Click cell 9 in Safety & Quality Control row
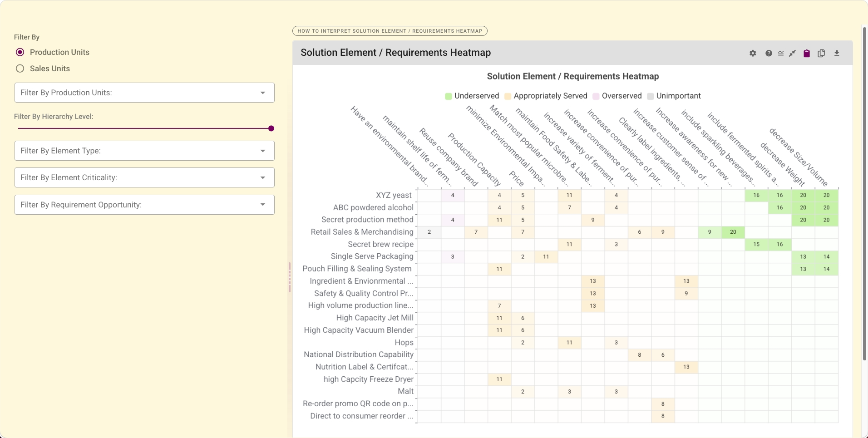The width and height of the screenshot is (868, 438). [x=686, y=293]
